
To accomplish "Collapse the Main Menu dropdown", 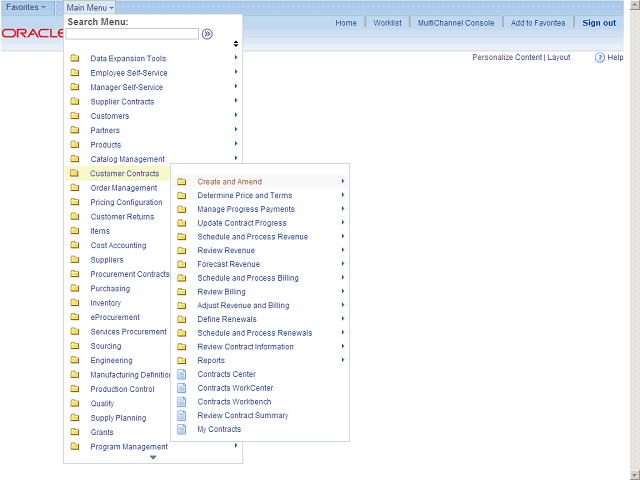I will pyautogui.click(x=90, y=7).
